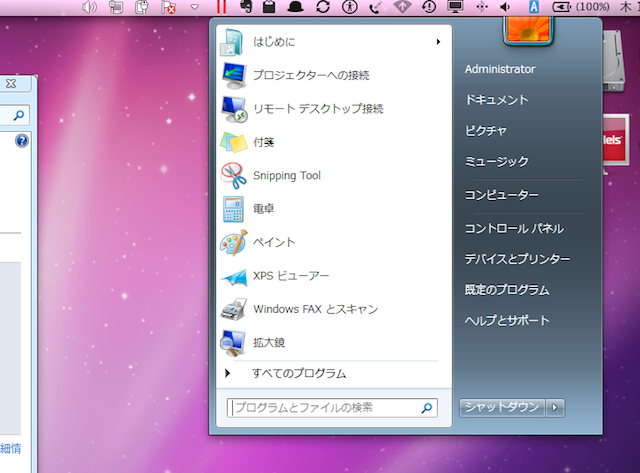
Task: Click the battery (100%) indicator
Action: 581,7
